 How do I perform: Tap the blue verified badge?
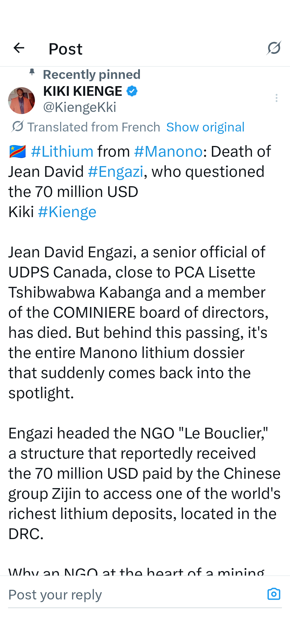click(x=132, y=91)
